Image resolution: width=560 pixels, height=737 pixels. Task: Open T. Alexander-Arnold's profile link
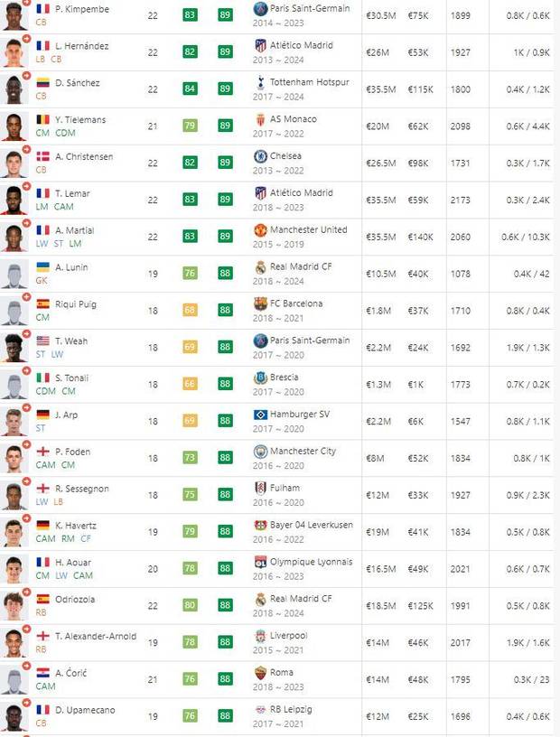pyautogui.click(x=96, y=637)
